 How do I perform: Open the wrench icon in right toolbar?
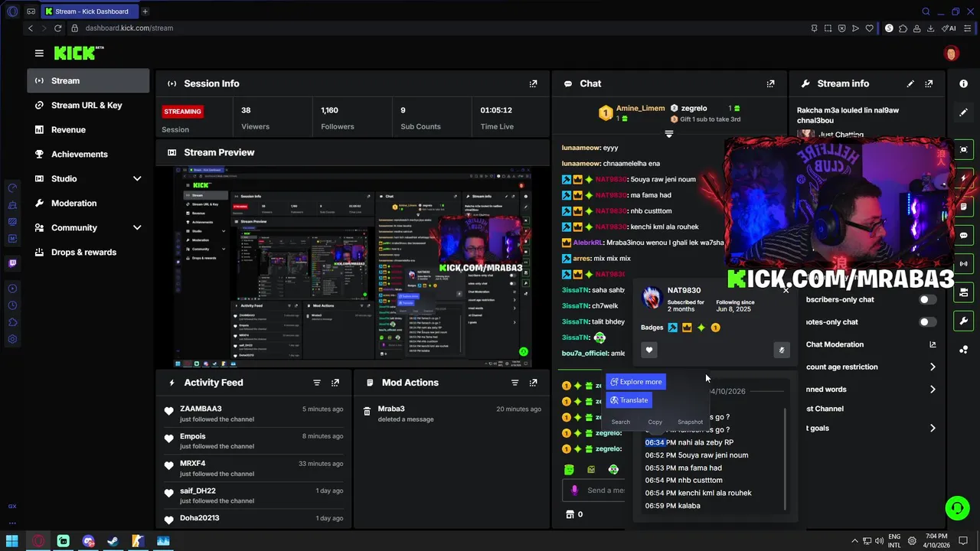point(964,321)
